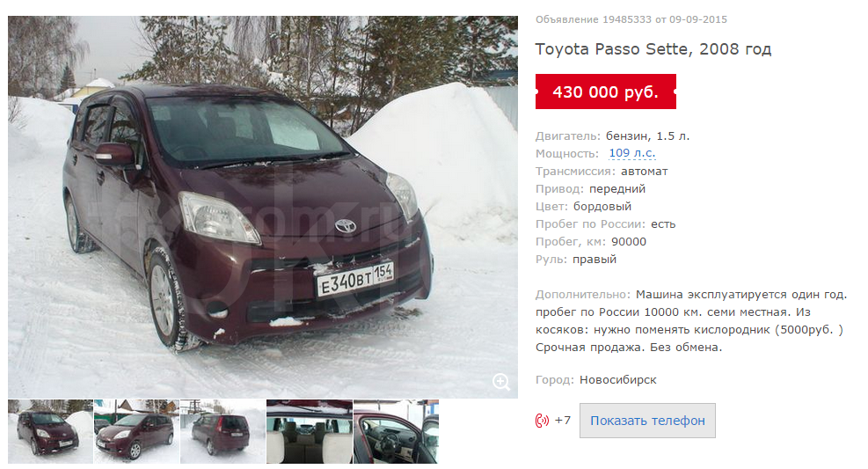Select second thumbnail showing car side view
The height and width of the screenshot is (469, 868).
pos(136,431)
